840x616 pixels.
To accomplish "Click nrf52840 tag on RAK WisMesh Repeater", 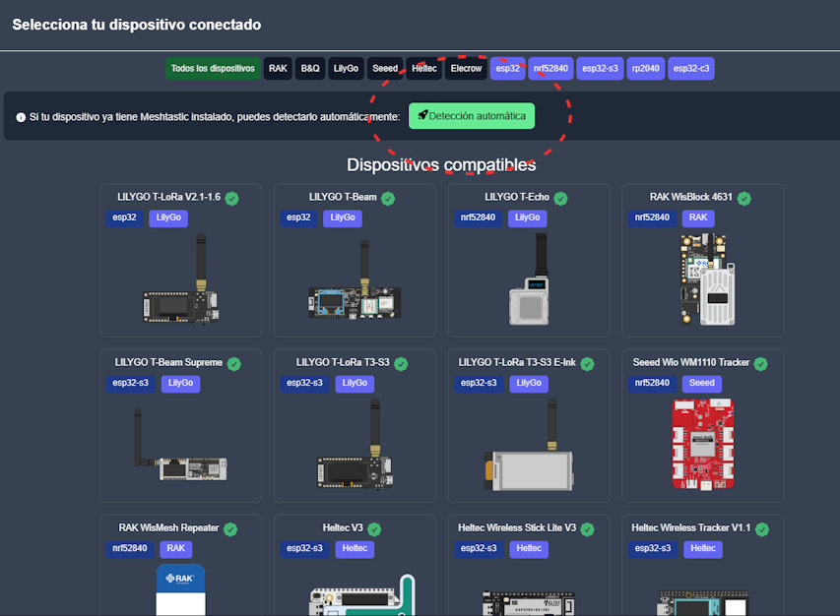I will [130, 548].
